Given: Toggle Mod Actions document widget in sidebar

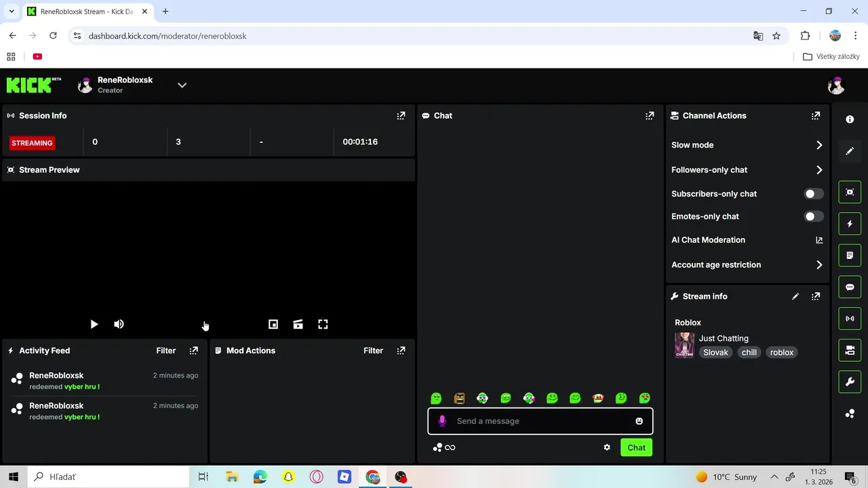Looking at the screenshot, I should pos(850,256).
